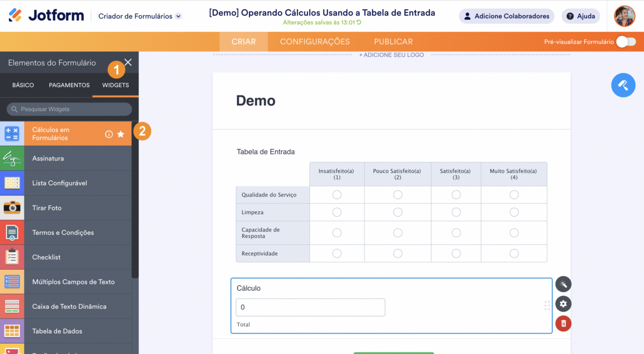
Task: Switch to the CRIAR tab
Action: tap(244, 41)
